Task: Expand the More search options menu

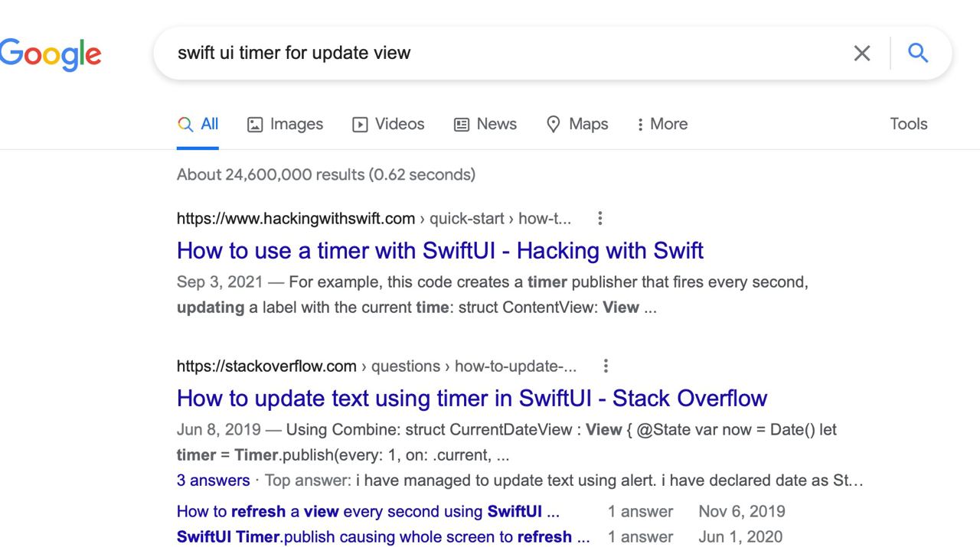Action: pyautogui.click(x=662, y=124)
